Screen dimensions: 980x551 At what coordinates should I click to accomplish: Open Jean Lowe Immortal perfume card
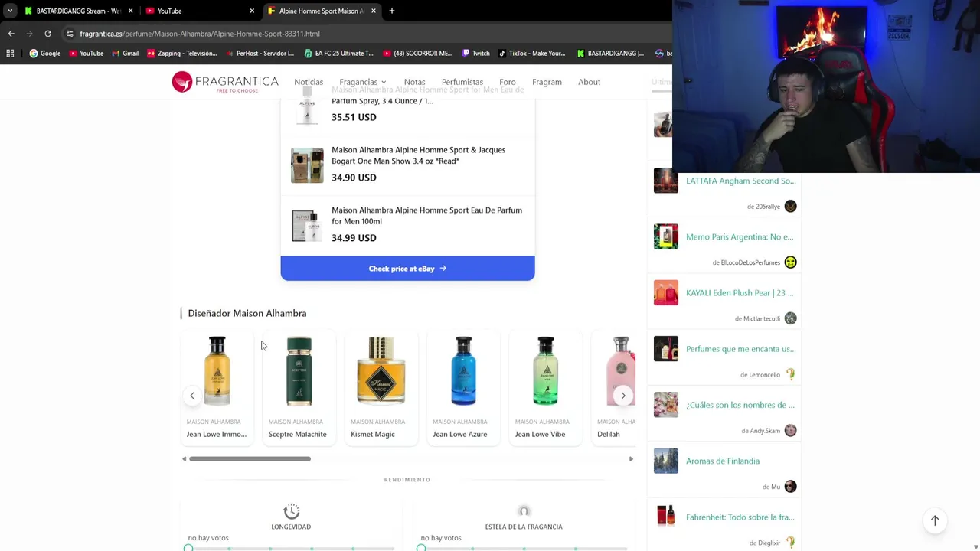pyautogui.click(x=217, y=388)
